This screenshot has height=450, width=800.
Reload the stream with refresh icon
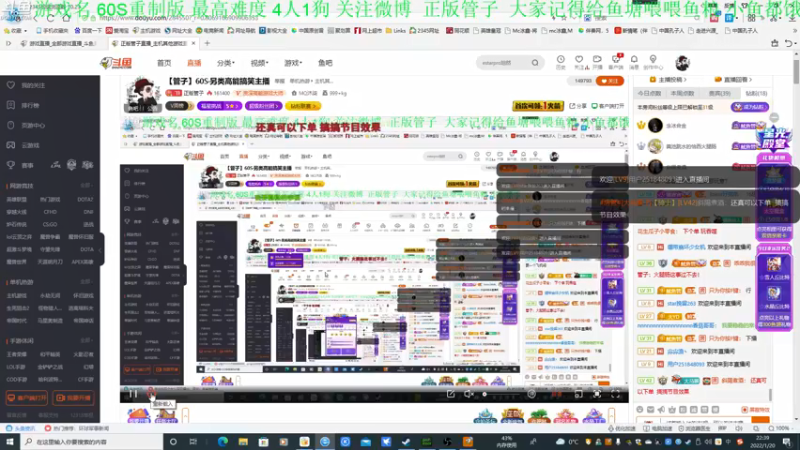[152, 393]
